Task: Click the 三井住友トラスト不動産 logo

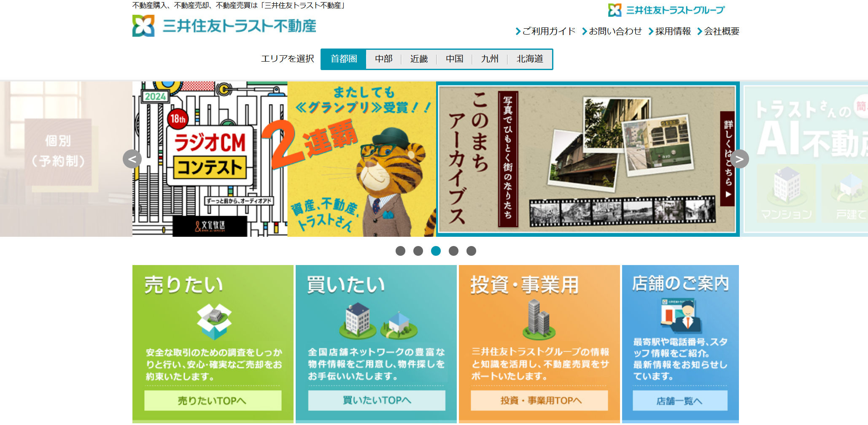Action: [224, 26]
